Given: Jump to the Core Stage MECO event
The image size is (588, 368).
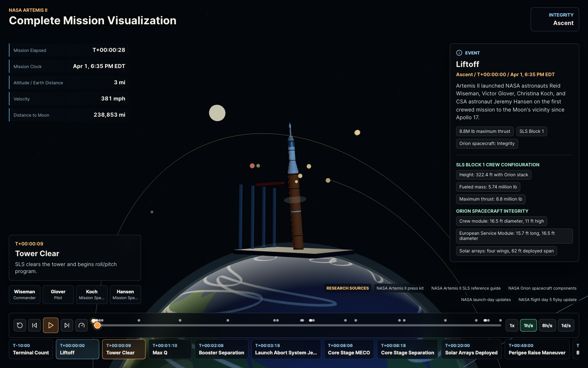Looking at the screenshot, I should [x=349, y=349].
